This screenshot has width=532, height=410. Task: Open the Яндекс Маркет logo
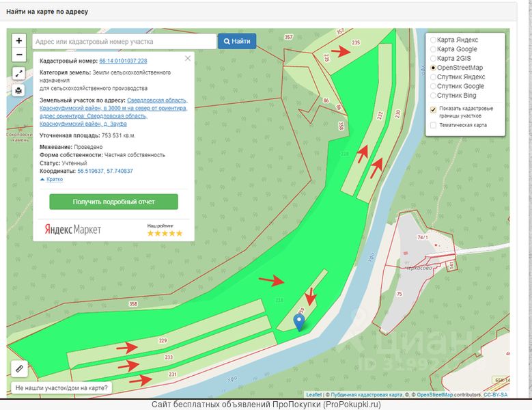72,230
